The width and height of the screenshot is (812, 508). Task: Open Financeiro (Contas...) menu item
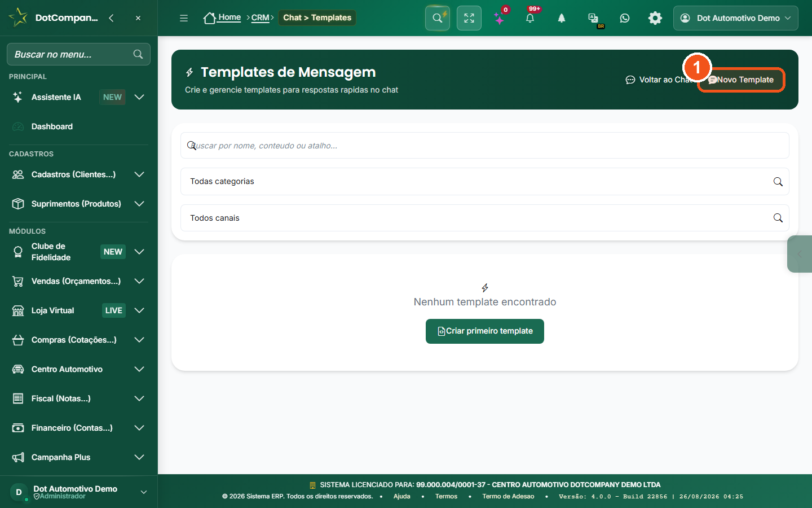[x=72, y=428]
